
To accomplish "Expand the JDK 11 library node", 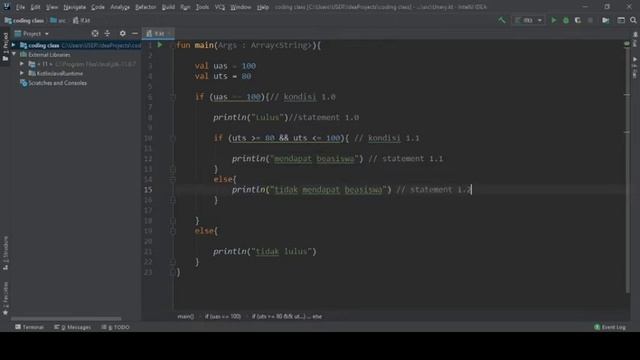I will click(22, 64).
